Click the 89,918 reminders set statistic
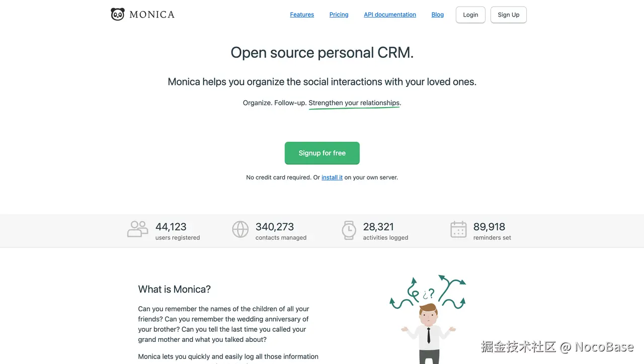 pos(492,231)
